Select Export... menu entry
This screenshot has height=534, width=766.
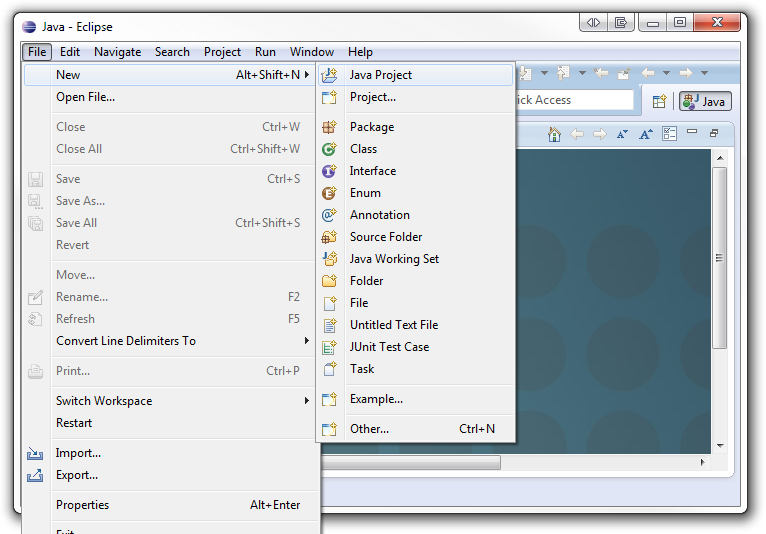tap(169, 475)
